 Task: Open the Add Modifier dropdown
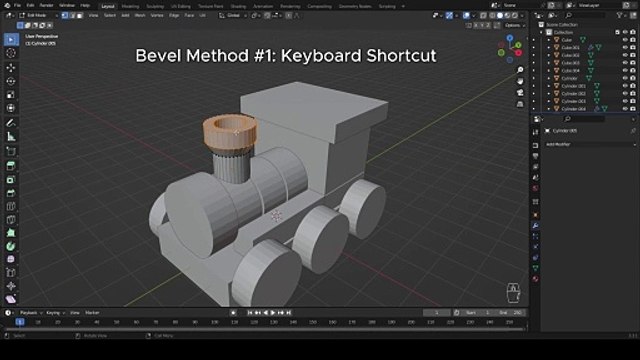click(591, 144)
